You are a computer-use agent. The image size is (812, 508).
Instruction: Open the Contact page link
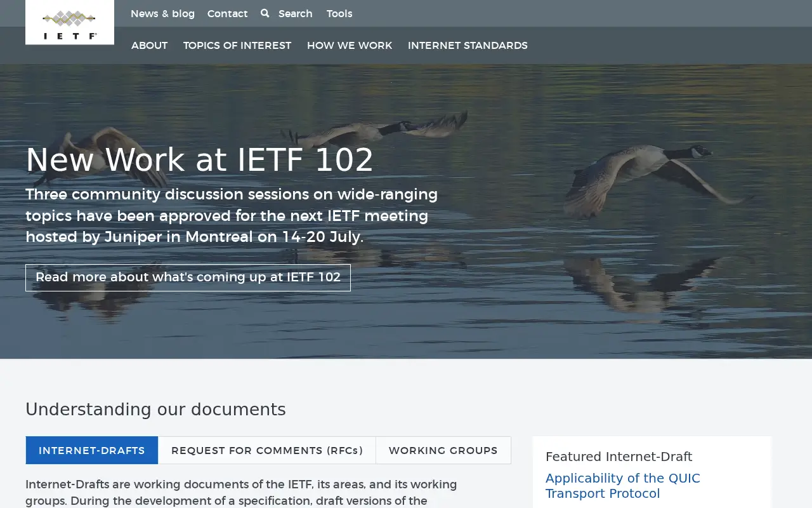tap(227, 13)
